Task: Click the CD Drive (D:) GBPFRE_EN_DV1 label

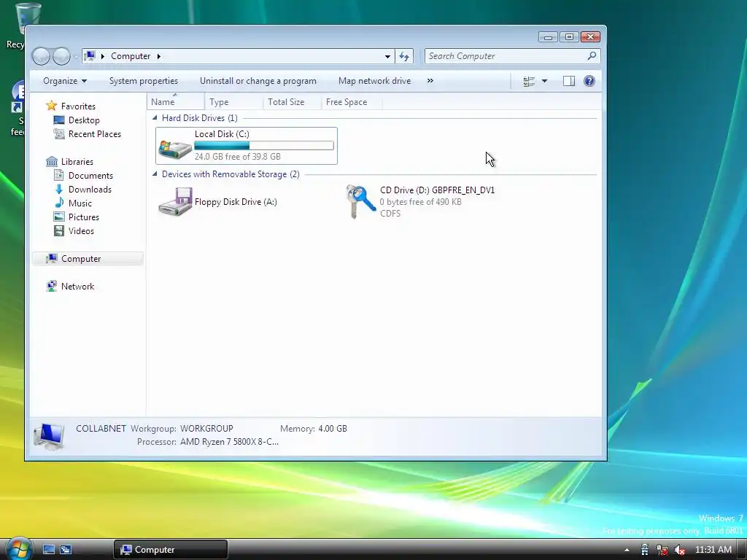Action: pyautogui.click(x=438, y=190)
